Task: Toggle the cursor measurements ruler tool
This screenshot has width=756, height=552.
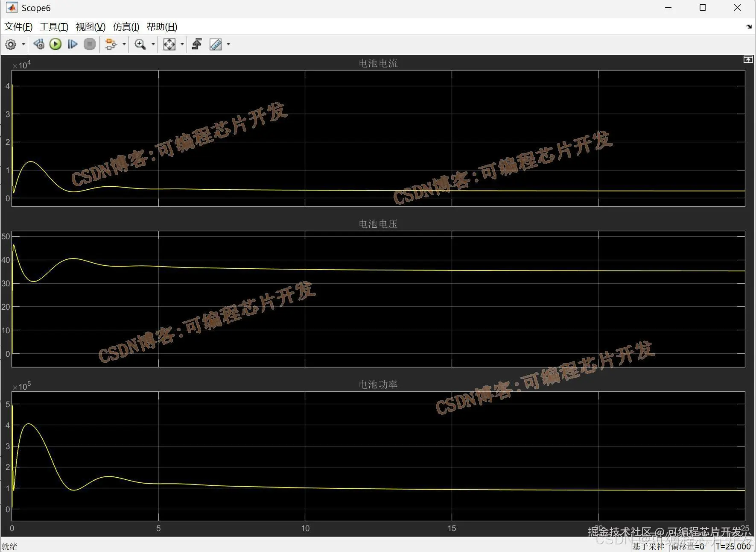Action: tap(216, 44)
